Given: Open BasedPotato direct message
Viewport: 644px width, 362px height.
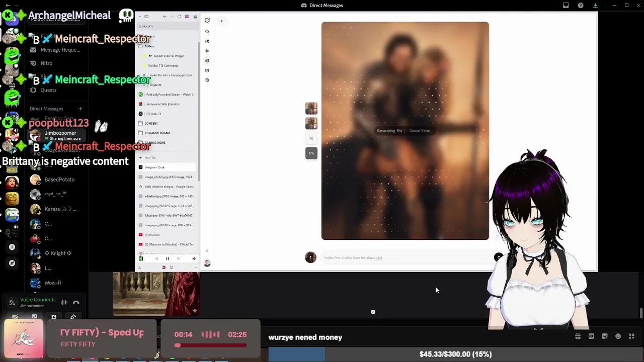Looking at the screenshot, I should [56, 179].
